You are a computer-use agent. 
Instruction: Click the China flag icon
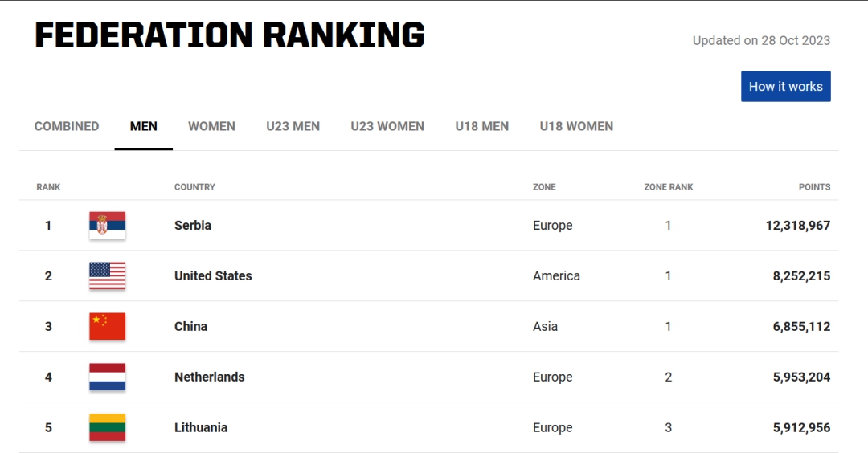point(107,327)
